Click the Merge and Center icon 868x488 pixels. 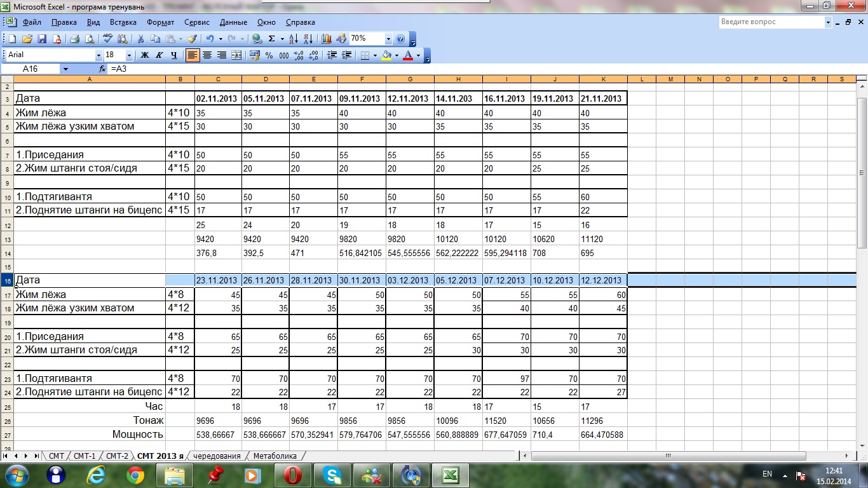pyautogui.click(x=236, y=55)
